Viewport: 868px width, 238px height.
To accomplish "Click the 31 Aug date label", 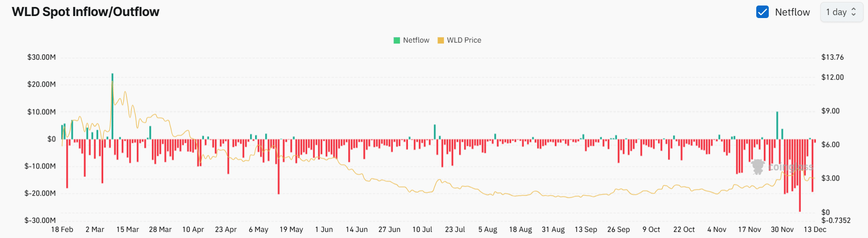I will 553,229.
